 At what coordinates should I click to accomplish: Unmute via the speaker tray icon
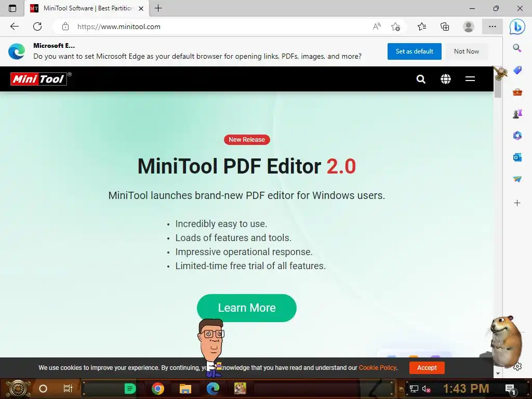(x=426, y=389)
